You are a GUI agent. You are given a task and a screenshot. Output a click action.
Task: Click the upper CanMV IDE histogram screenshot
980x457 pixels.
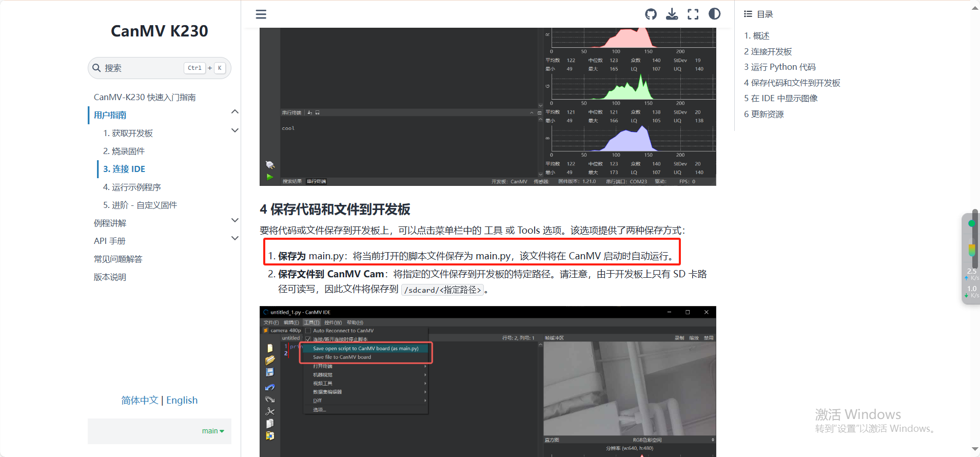coord(488,107)
